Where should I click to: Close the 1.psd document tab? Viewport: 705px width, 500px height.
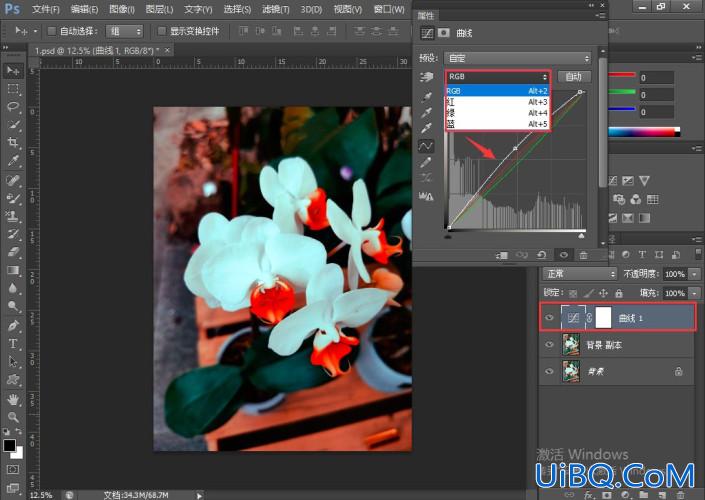(x=167, y=51)
